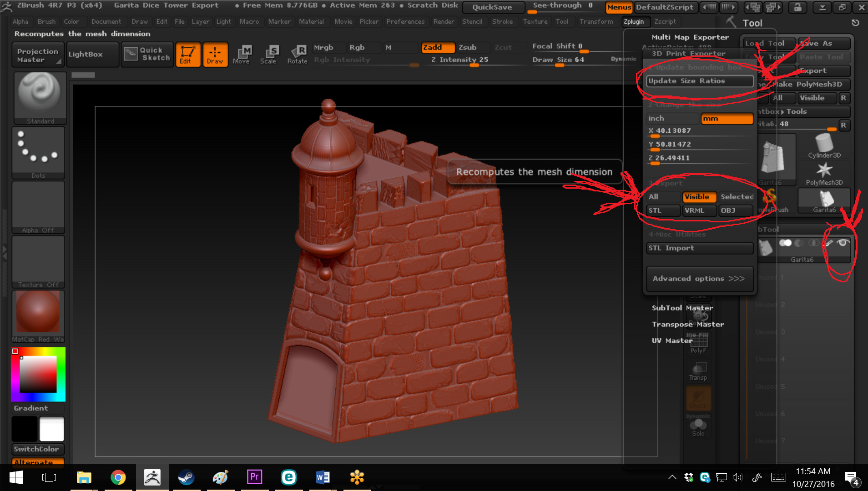Select the Scale transform tool
The image size is (868, 491).
coord(268,55)
